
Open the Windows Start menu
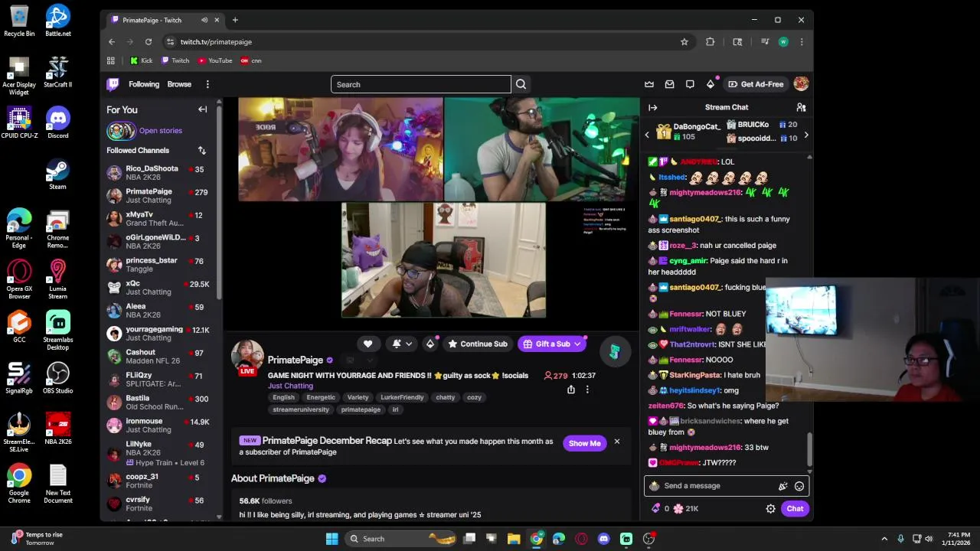[332, 539]
